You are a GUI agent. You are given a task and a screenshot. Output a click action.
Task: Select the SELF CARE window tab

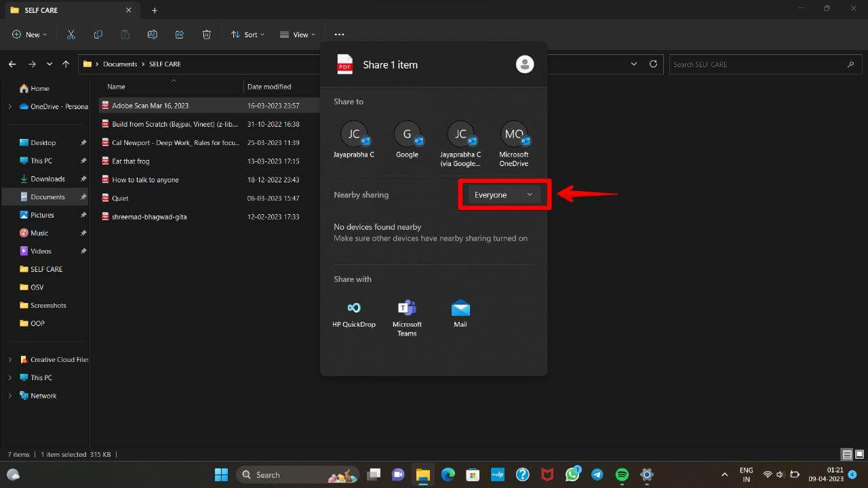point(71,10)
